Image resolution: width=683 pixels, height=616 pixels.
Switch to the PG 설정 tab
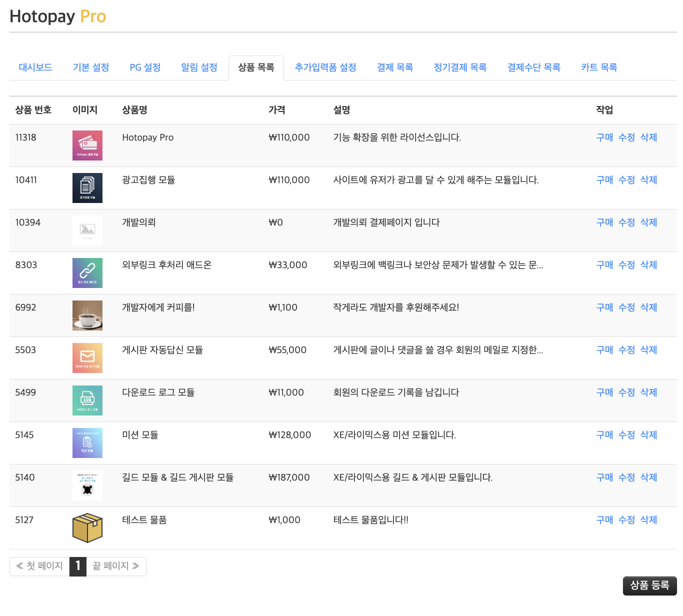(x=145, y=67)
